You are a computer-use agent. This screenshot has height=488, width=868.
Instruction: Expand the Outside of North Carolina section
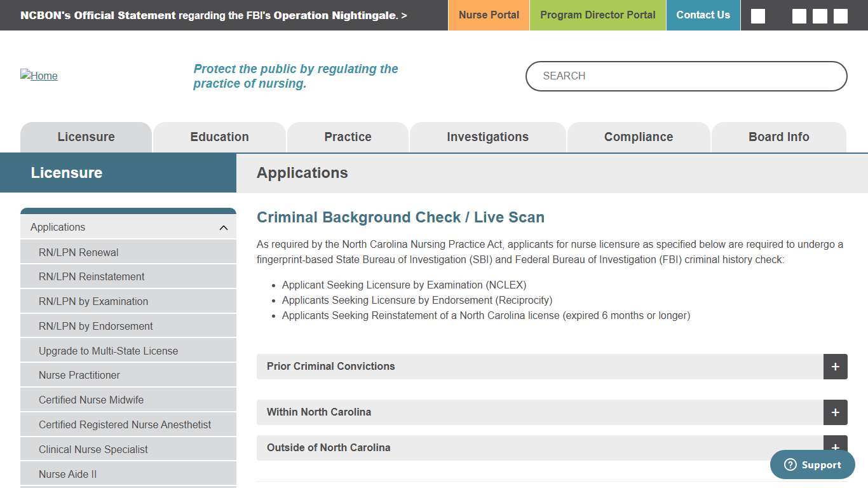pyautogui.click(x=835, y=447)
